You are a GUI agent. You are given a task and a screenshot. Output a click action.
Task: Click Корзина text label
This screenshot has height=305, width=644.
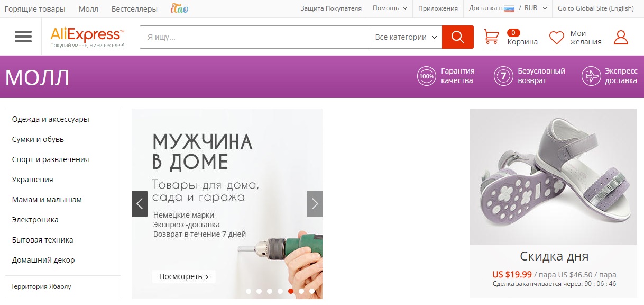pos(522,42)
